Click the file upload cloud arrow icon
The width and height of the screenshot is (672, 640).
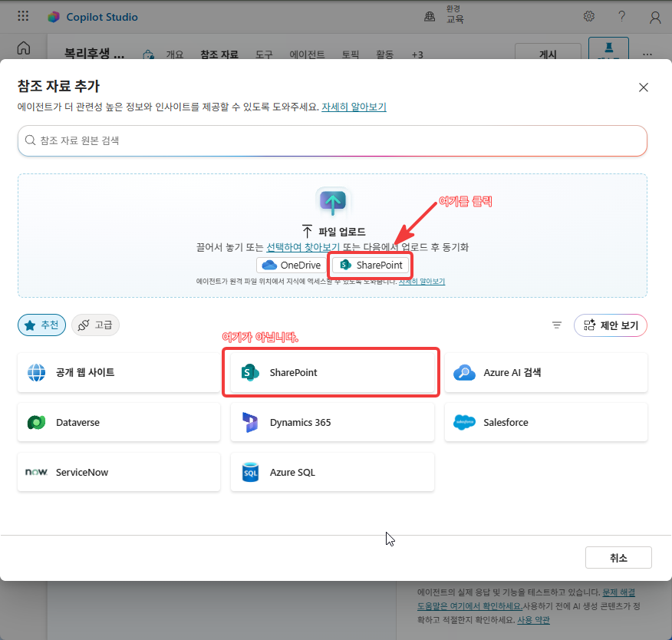pos(333,201)
